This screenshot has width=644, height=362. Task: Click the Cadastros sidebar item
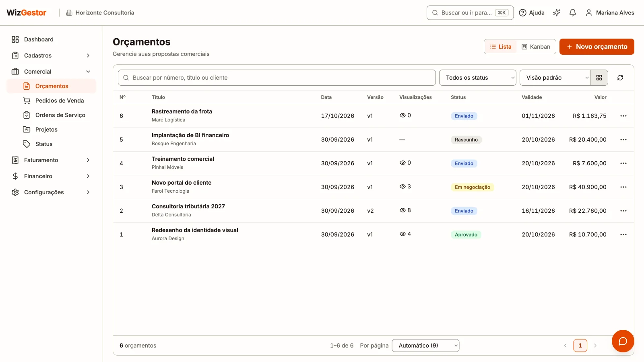click(52, 56)
